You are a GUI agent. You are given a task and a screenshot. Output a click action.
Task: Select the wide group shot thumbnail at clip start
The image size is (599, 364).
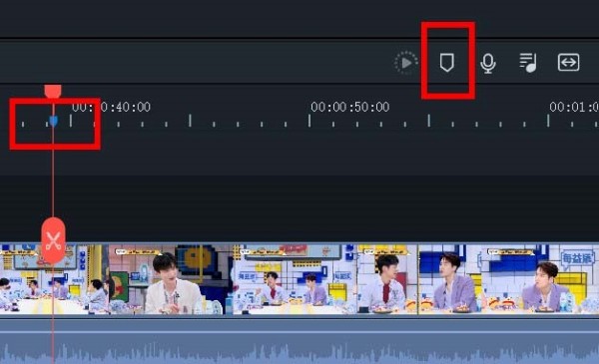[54, 279]
